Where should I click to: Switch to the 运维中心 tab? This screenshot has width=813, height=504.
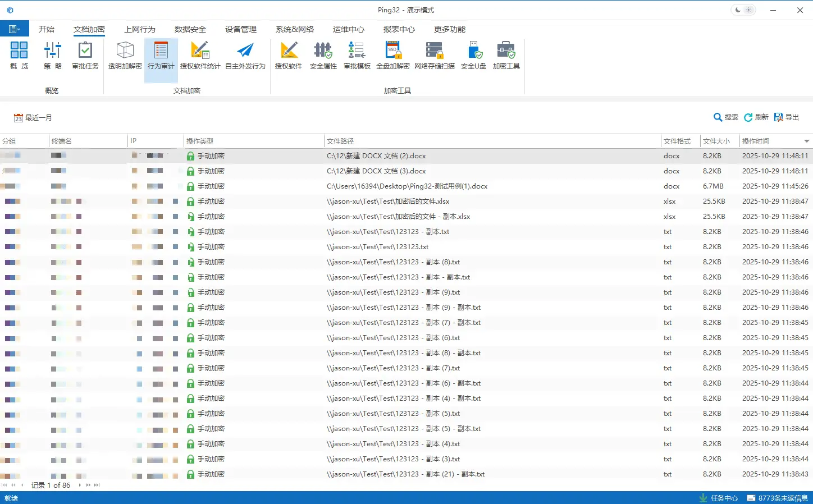tap(349, 29)
